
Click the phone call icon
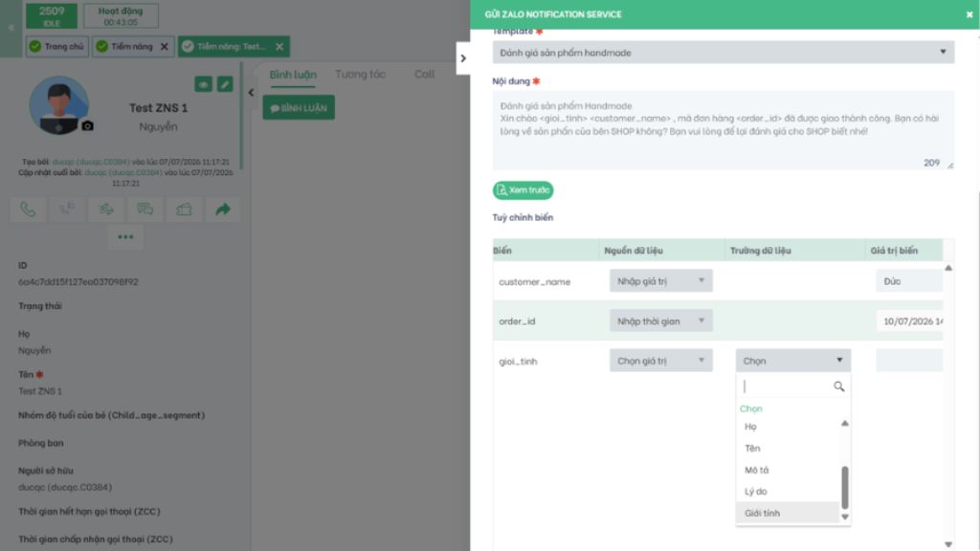[x=28, y=209]
